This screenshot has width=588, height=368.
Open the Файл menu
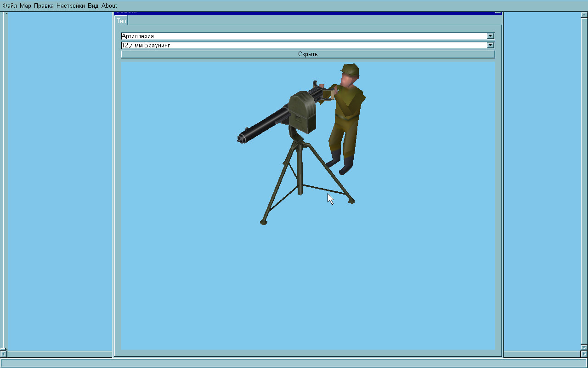coord(10,6)
